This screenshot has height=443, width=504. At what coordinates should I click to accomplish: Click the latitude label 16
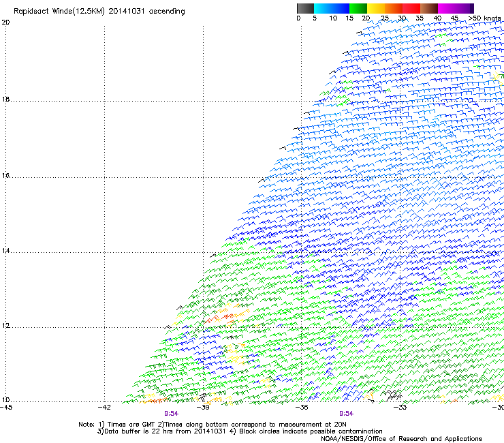[x=5, y=176]
